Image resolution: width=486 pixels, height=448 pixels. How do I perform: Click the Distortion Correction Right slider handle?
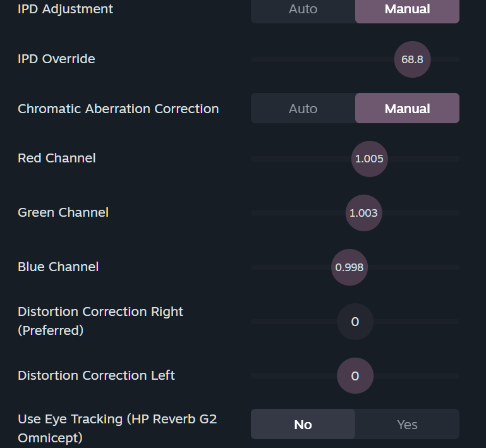(355, 322)
